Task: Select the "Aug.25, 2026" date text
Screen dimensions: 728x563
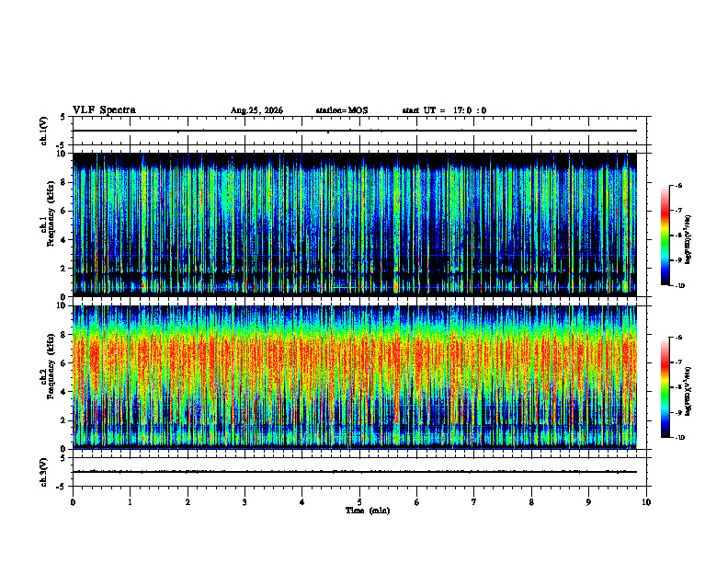Action: [256, 110]
